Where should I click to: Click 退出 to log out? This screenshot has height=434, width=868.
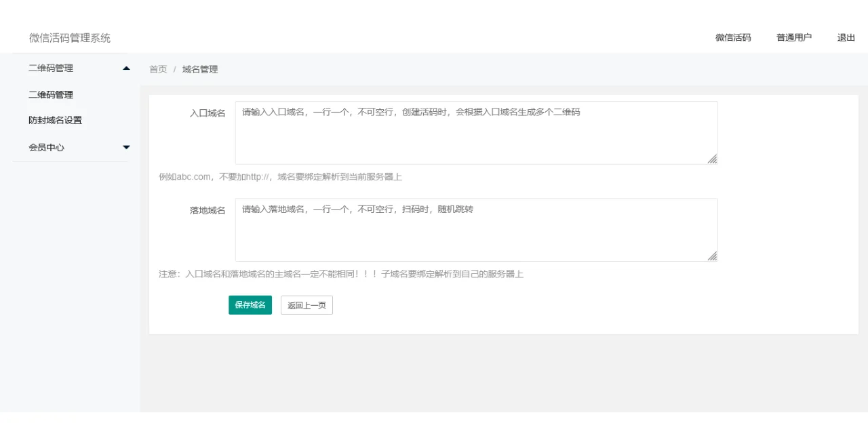click(845, 37)
